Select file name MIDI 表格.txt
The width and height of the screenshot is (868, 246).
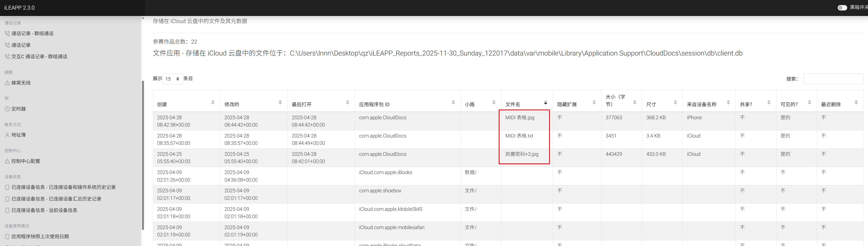519,136
